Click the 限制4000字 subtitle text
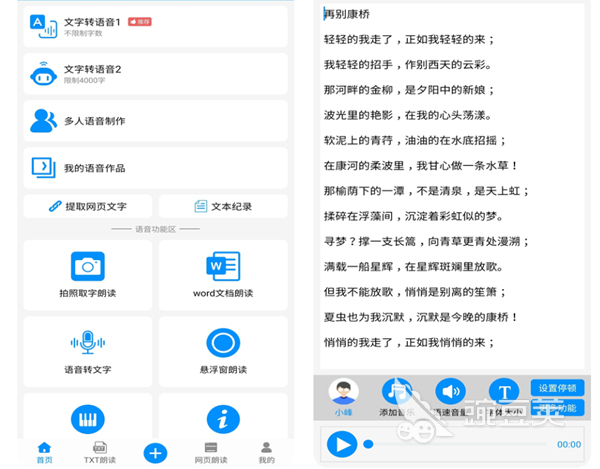 pyautogui.click(x=84, y=80)
